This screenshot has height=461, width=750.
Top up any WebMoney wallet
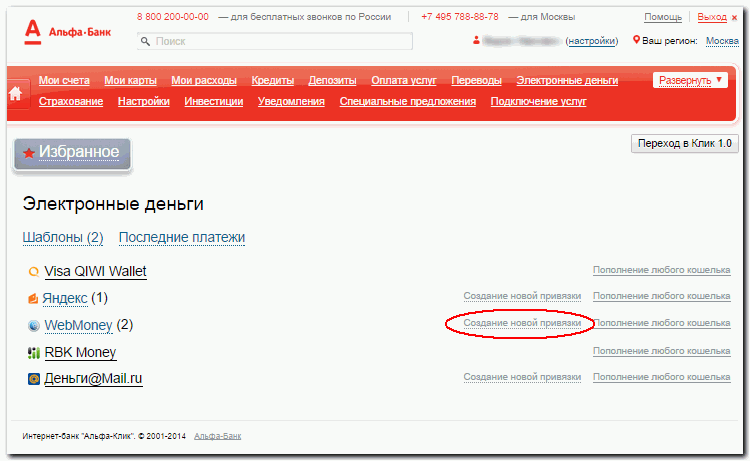tap(662, 323)
